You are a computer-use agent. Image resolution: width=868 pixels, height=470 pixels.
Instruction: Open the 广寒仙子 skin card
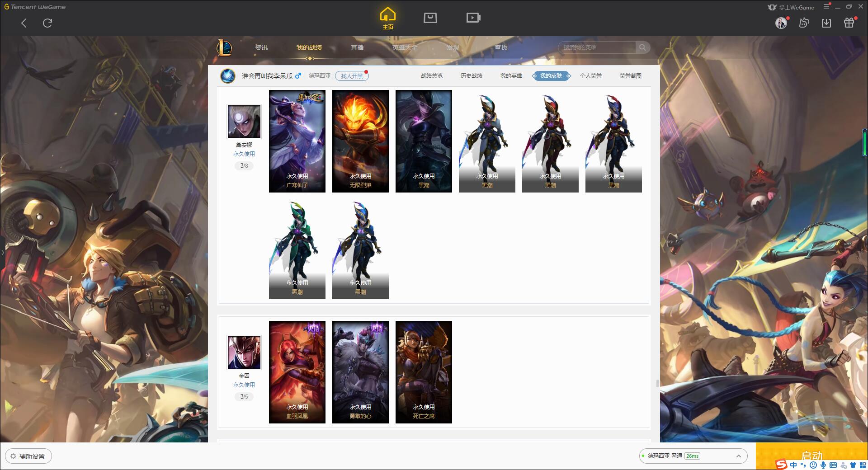[x=297, y=141]
